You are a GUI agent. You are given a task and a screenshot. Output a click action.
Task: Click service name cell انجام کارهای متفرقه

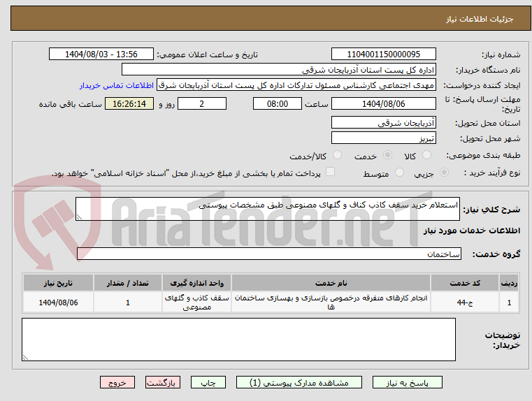click(x=331, y=302)
